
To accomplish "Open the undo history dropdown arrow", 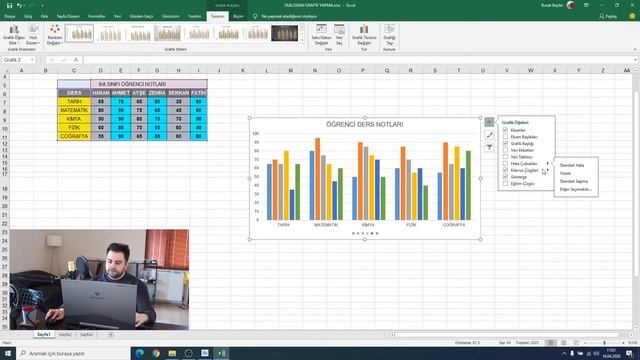I will 24,6.
